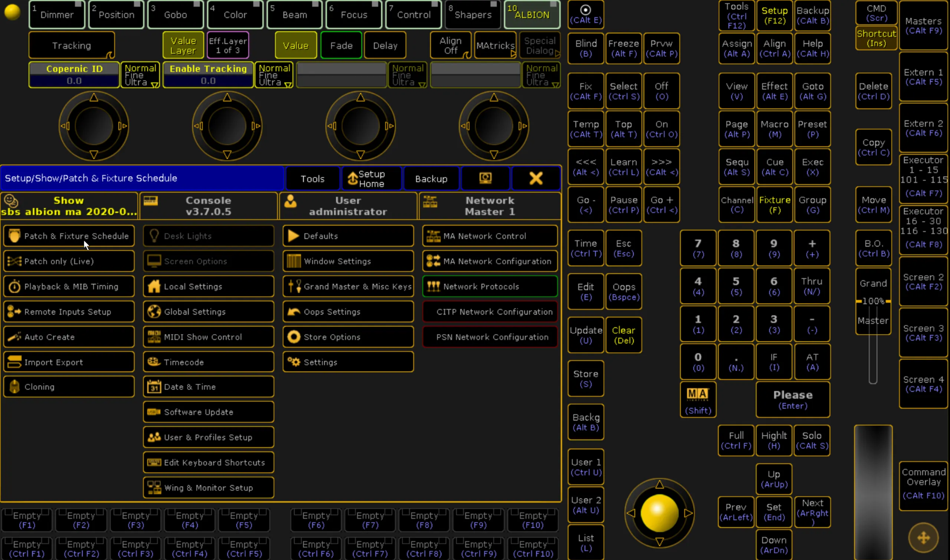Open Wing & Monitor Setup
The image size is (950, 560).
209,488
